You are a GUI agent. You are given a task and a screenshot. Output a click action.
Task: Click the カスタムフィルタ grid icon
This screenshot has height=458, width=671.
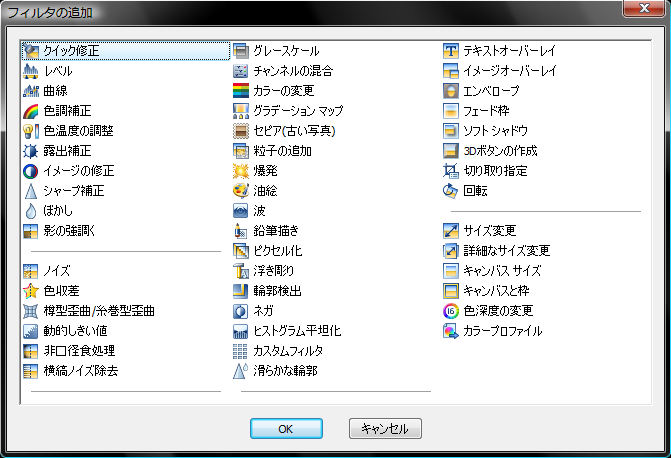tap(240, 351)
